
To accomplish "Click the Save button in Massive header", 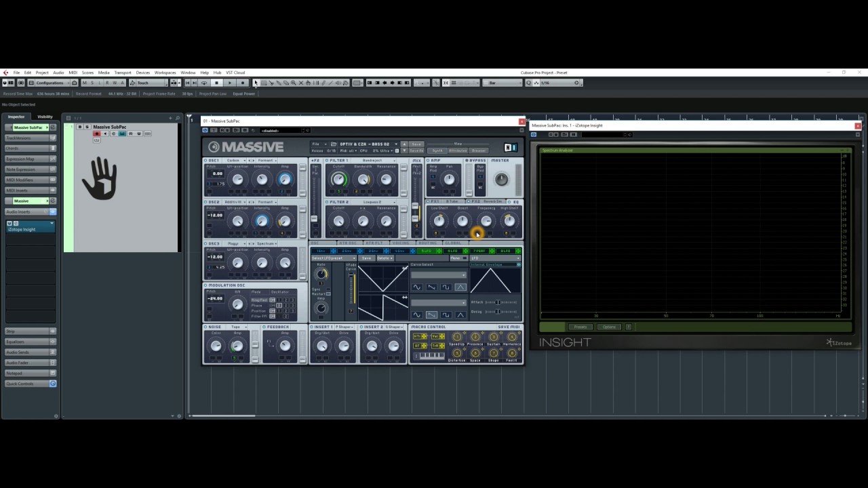I will point(416,144).
